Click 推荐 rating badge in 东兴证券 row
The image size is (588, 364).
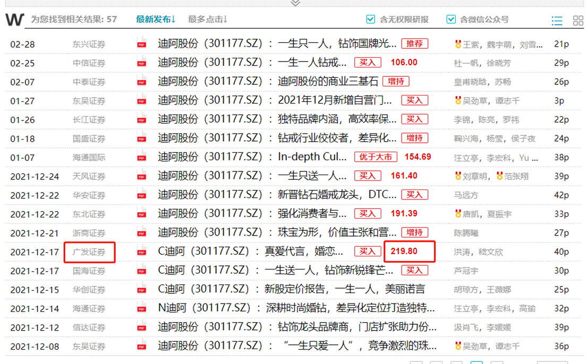414,44
